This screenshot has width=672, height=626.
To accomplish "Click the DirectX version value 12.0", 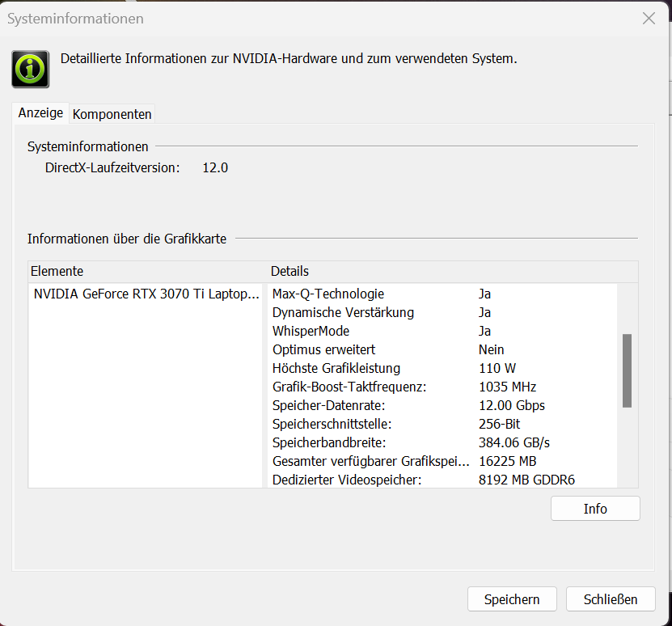I will pos(215,167).
